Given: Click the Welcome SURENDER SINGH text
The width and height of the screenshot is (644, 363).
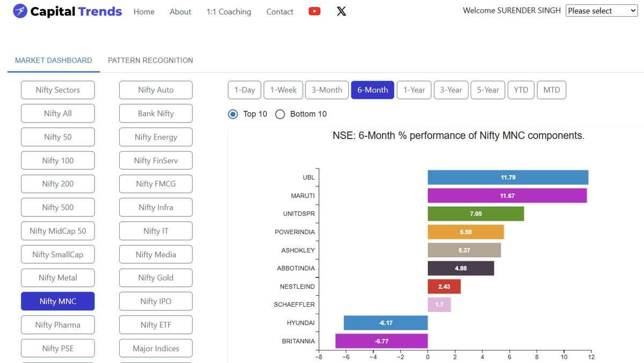Looking at the screenshot, I should tap(512, 10).
